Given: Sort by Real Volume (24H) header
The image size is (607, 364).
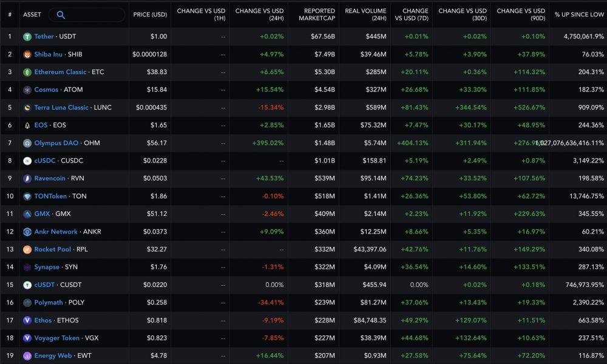Looking at the screenshot, I should coord(365,15).
